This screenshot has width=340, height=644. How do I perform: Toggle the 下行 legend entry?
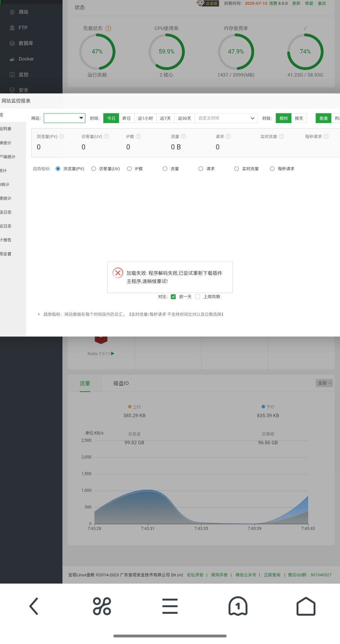268,407
